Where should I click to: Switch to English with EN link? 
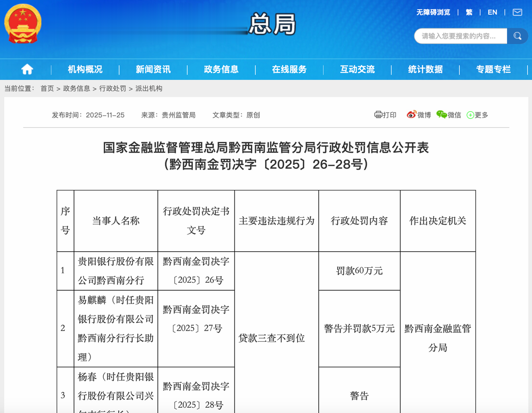point(493,12)
